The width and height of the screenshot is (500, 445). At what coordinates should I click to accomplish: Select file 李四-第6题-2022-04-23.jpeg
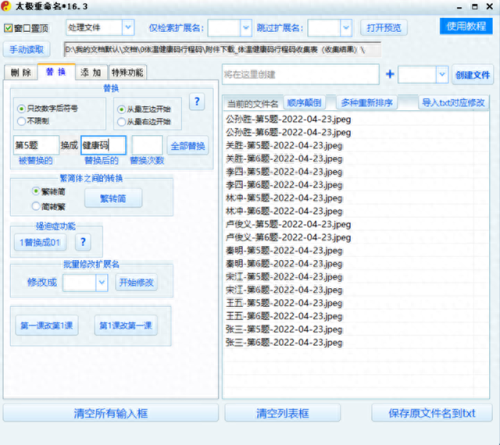(284, 185)
